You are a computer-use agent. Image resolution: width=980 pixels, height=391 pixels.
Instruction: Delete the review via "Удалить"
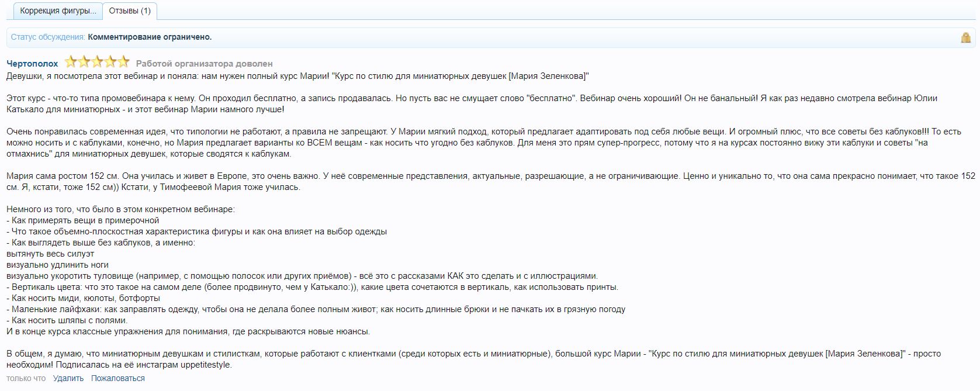coord(68,378)
